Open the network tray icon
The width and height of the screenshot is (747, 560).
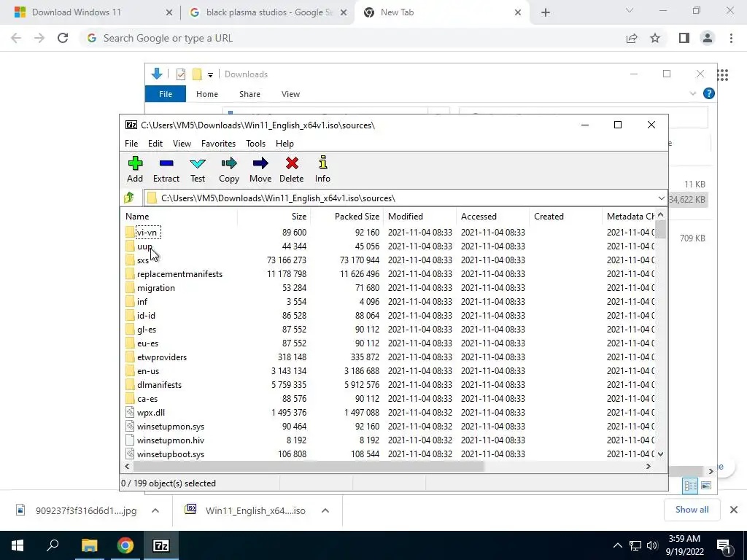(635, 545)
